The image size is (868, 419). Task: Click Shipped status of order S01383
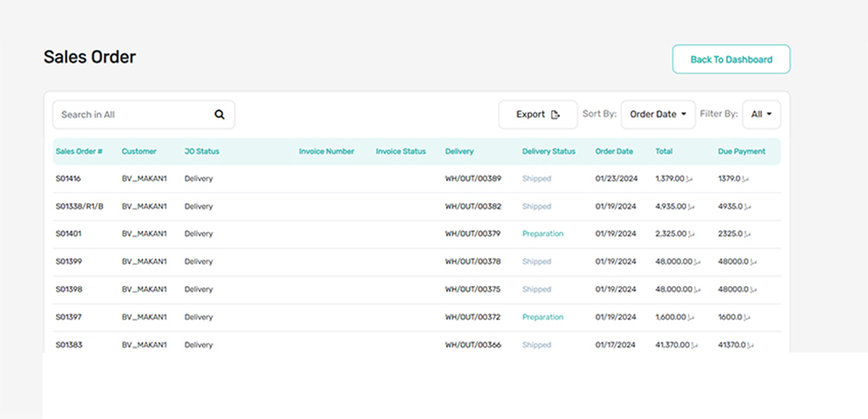(536, 345)
